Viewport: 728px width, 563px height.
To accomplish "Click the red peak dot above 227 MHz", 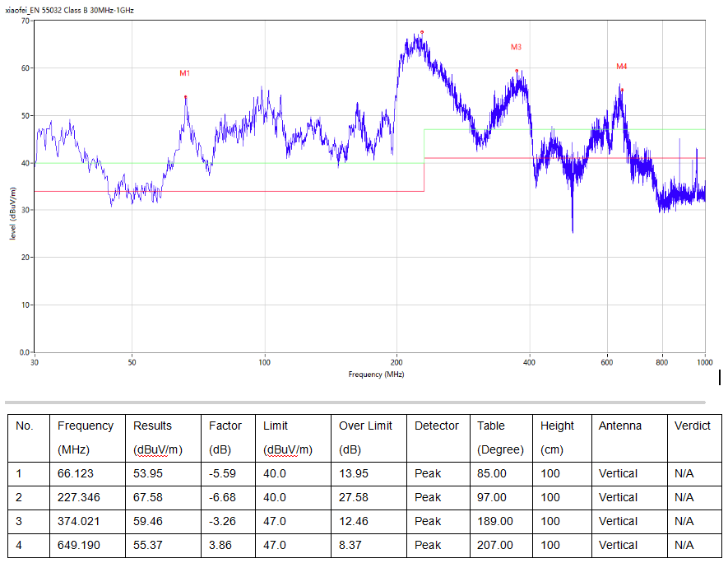I will pos(422,33).
